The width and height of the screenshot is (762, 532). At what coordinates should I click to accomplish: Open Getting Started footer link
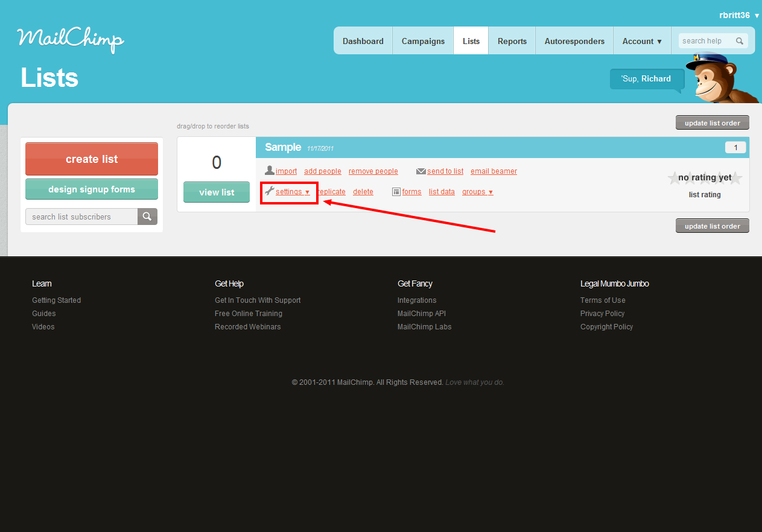click(56, 300)
